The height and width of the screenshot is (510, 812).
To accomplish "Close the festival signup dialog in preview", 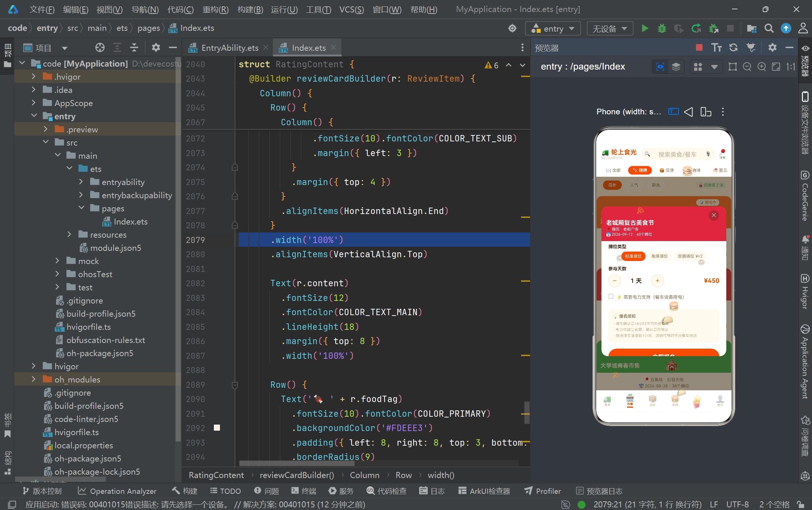I will (714, 216).
